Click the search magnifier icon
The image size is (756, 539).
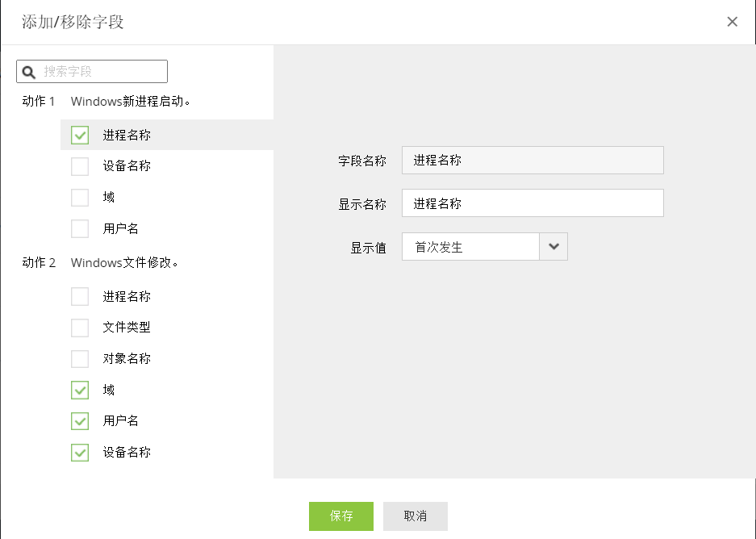[29, 72]
